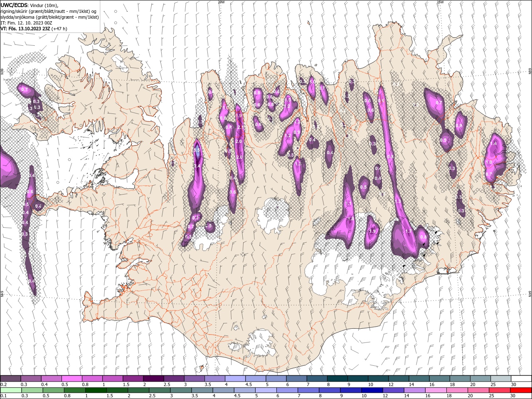Pick bottom legend swatch between 0.3 and 0.5
Screen dimensions: 532x399
tap(32, 390)
